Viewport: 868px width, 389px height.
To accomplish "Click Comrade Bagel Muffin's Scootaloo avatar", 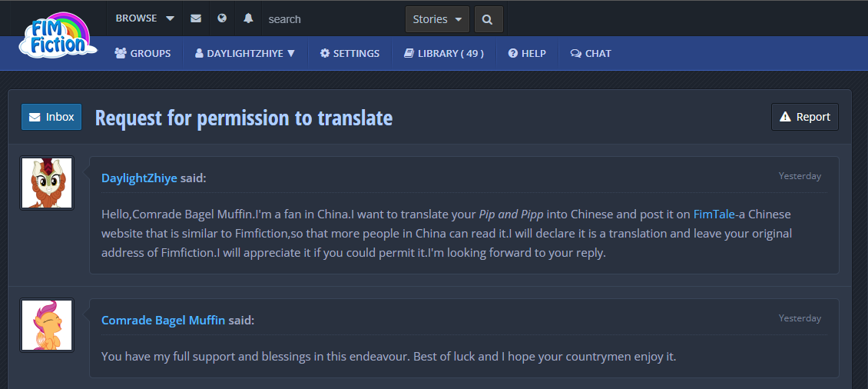I will pos(47,325).
